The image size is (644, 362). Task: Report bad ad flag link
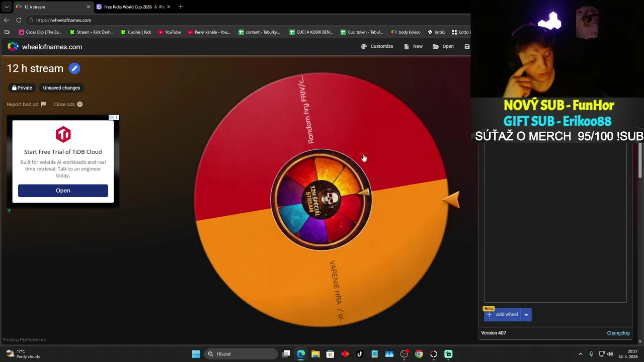point(26,104)
